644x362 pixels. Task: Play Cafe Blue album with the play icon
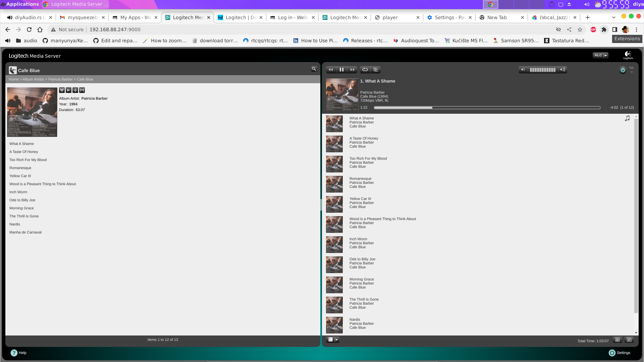click(x=69, y=90)
